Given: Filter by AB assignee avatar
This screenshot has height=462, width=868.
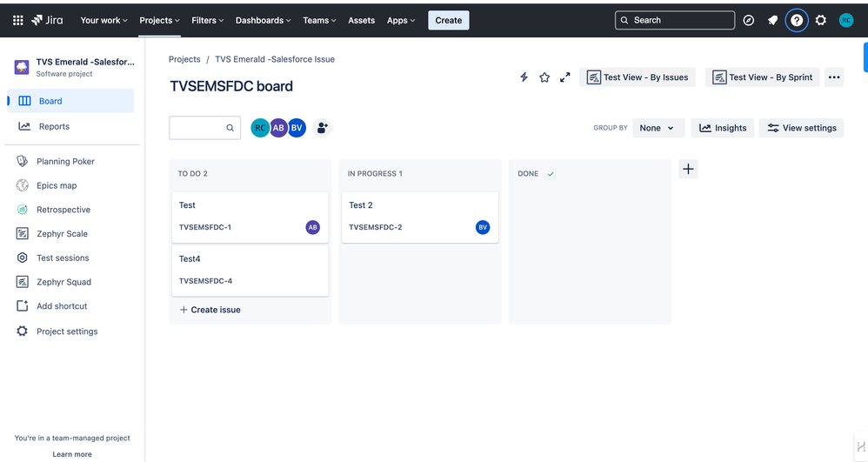Looking at the screenshot, I should click(278, 128).
